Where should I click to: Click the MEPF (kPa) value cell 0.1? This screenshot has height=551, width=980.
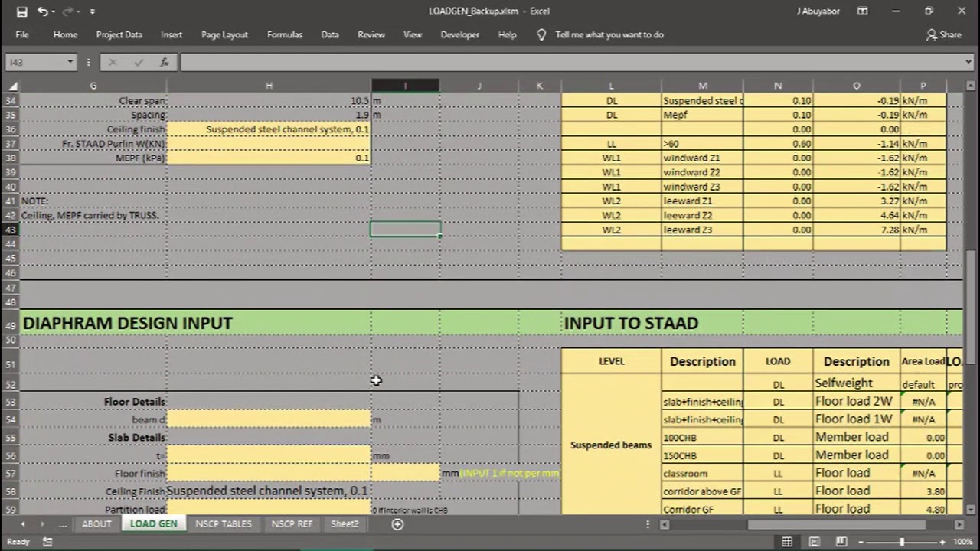click(269, 158)
